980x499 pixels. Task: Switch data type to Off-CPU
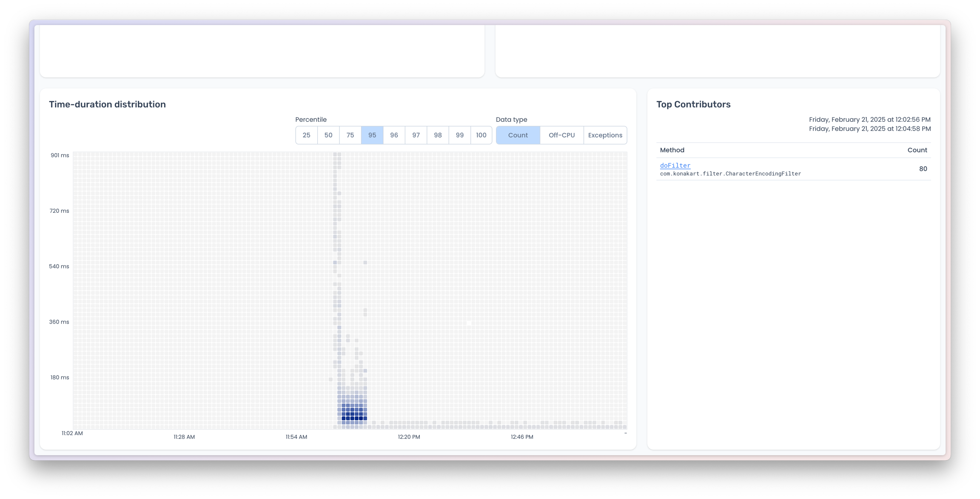pyautogui.click(x=561, y=135)
